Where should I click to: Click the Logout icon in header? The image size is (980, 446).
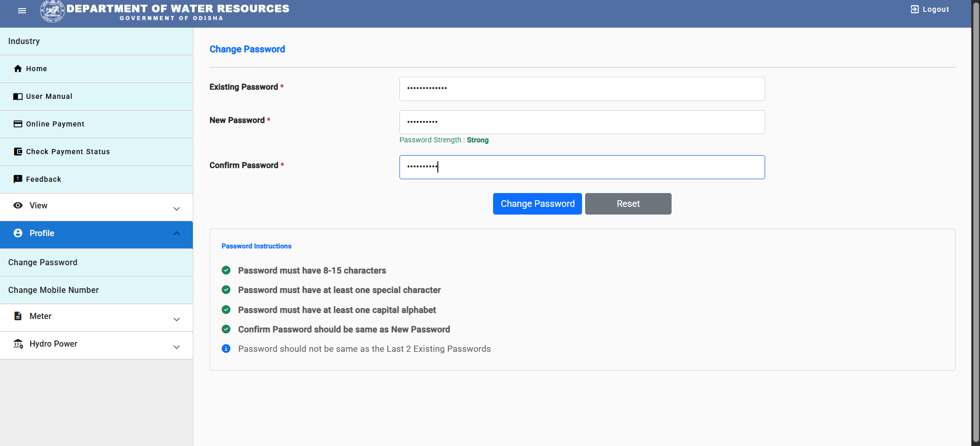[915, 9]
